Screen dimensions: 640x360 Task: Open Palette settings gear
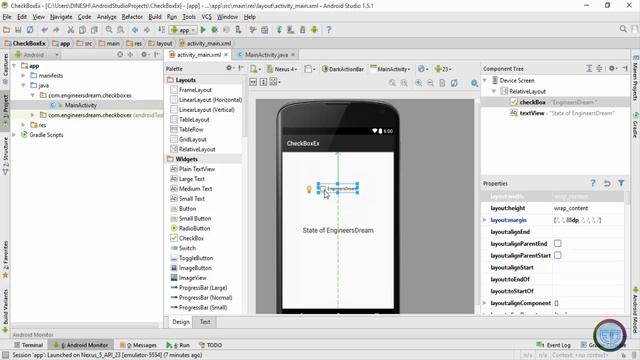point(229,69)
